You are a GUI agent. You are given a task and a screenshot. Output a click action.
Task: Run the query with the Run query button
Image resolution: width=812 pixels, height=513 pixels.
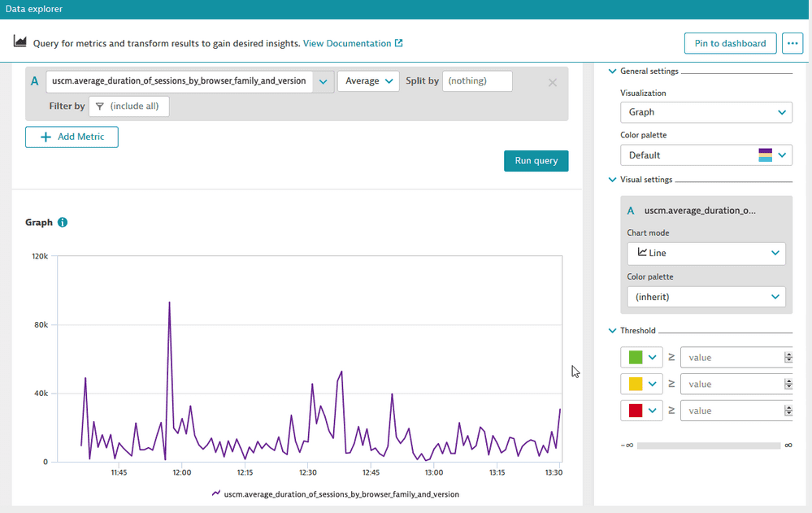point(536,161)
